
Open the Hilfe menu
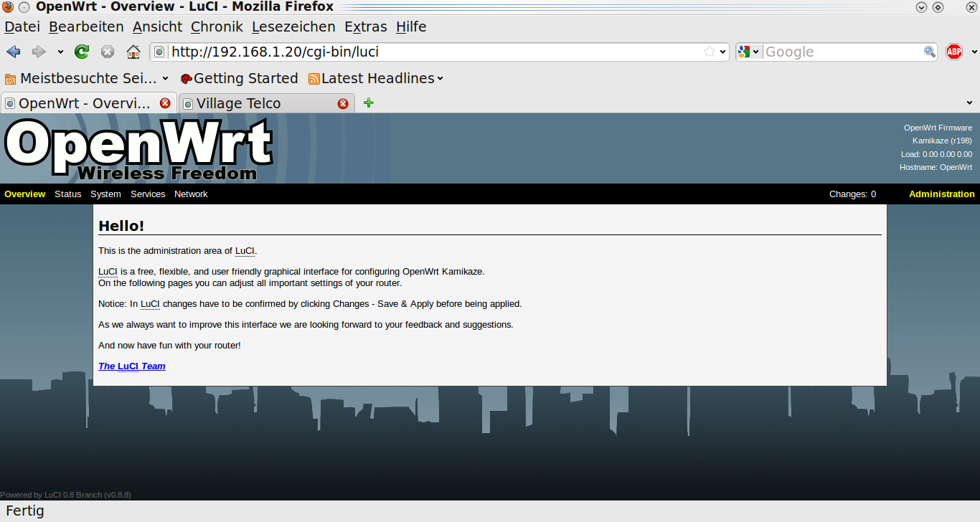[411, 27]
